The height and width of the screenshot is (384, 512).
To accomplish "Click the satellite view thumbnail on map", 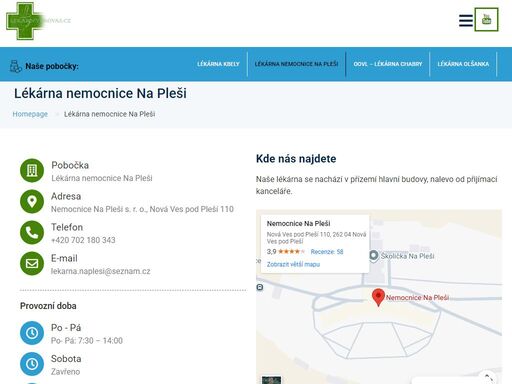I will (271, 380).
